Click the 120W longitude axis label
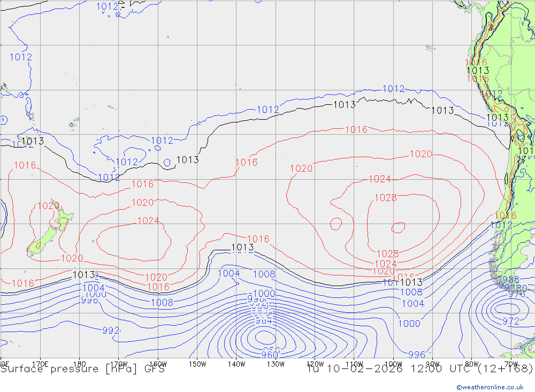This screenshot has width=535, height=392. click(x=315, y=364)
